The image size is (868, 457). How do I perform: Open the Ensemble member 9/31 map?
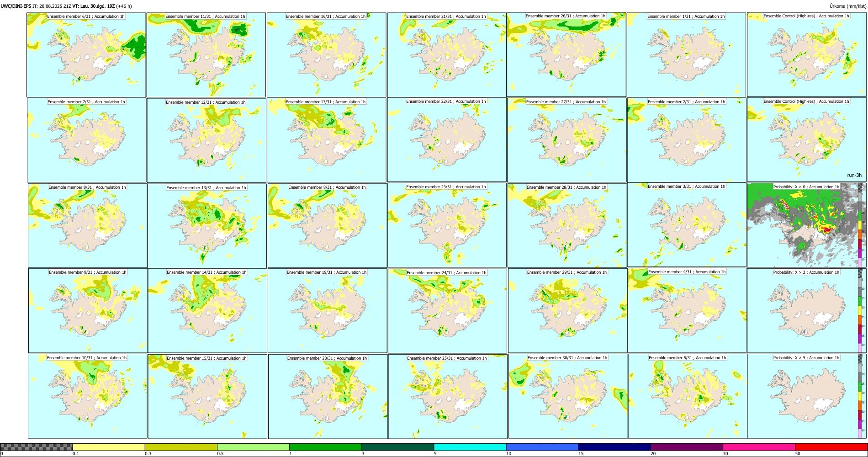(88, 311)
